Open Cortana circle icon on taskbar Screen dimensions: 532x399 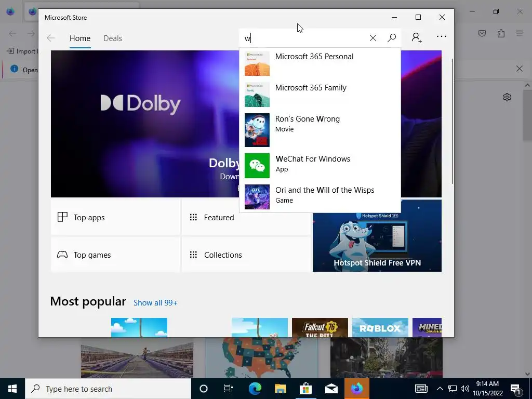204,389
